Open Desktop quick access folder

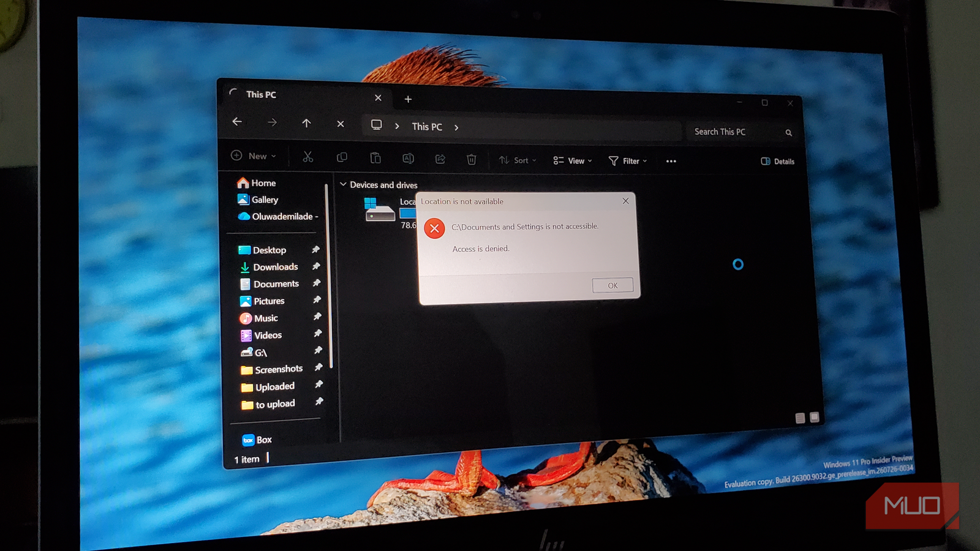pos(262,250)
